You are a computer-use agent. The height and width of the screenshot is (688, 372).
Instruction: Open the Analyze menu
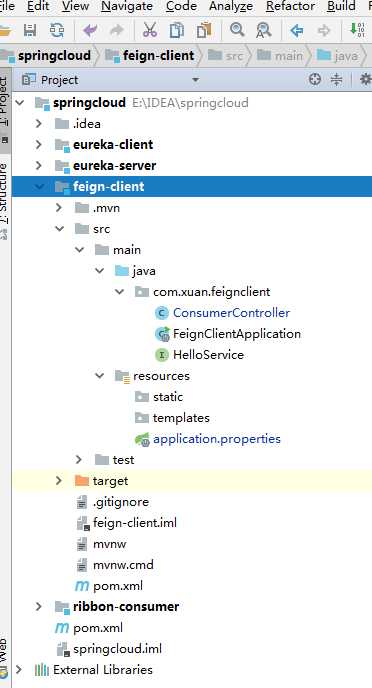(x=231, y=6)
